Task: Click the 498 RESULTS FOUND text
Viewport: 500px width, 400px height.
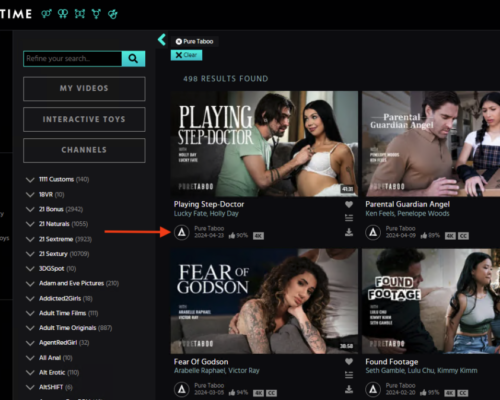Action: 226,79
